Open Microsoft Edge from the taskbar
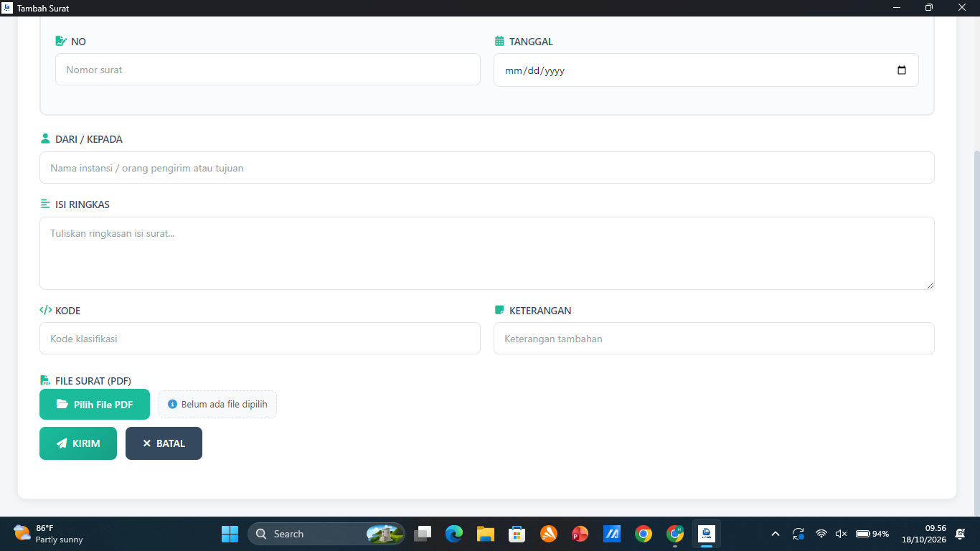Viewport: 980px width, 551px height. (x=454, y=534)
